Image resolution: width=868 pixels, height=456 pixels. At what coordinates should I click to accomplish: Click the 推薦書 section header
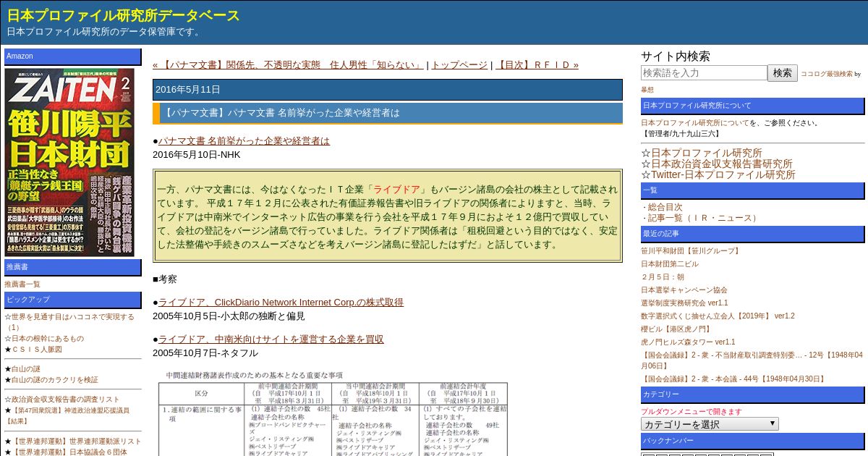point(73,267)
